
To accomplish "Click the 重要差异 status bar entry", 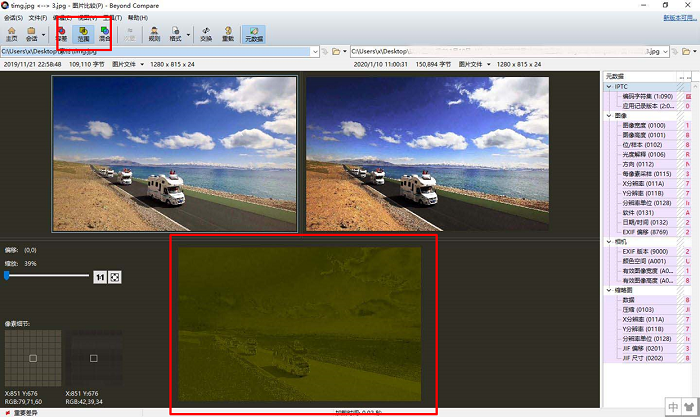I will tap(22, 413).
